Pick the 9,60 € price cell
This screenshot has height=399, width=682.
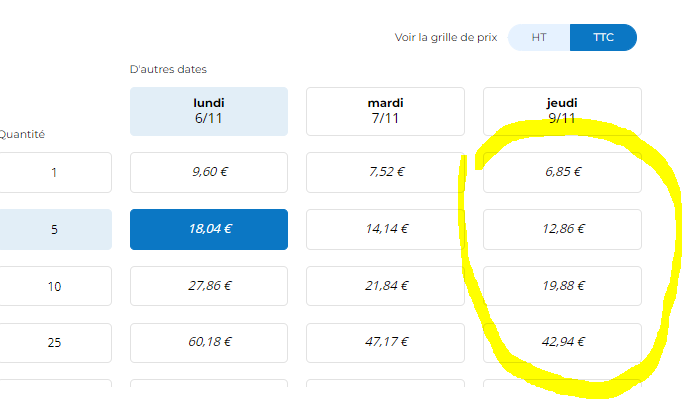[209, 172]
